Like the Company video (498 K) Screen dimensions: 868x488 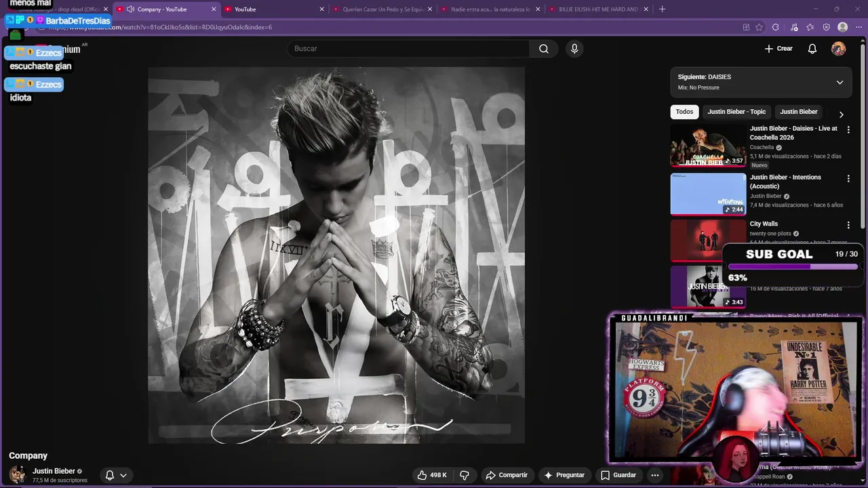click(432, 475)
